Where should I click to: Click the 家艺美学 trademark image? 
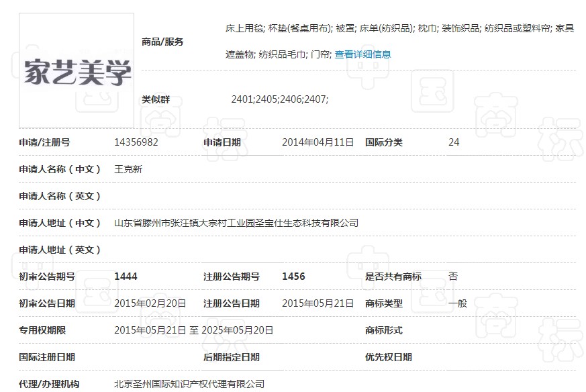77,70
